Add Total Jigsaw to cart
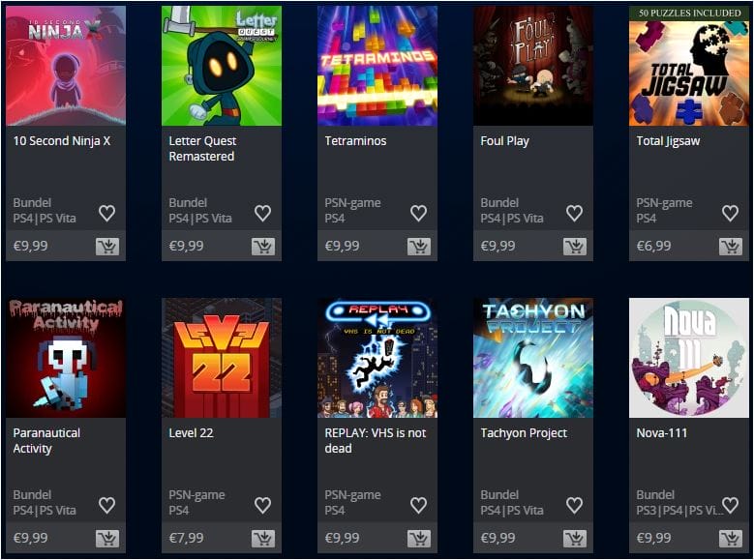Screen dimensions: 754x560 coord(731,247)
